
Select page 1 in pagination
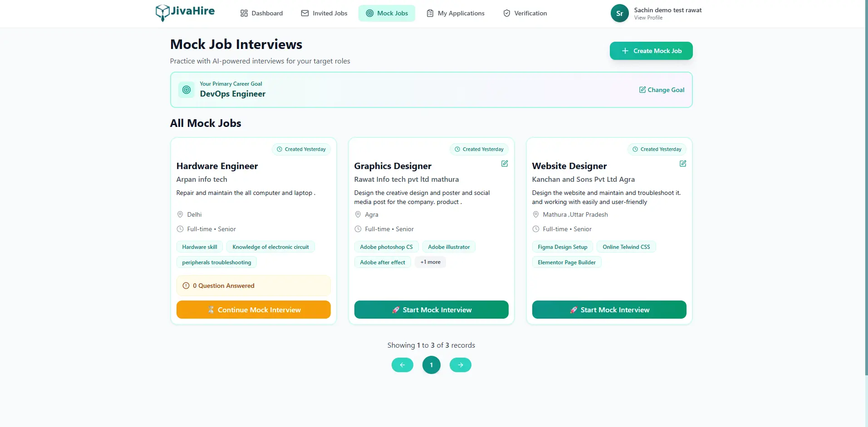[x=431, y=365]
